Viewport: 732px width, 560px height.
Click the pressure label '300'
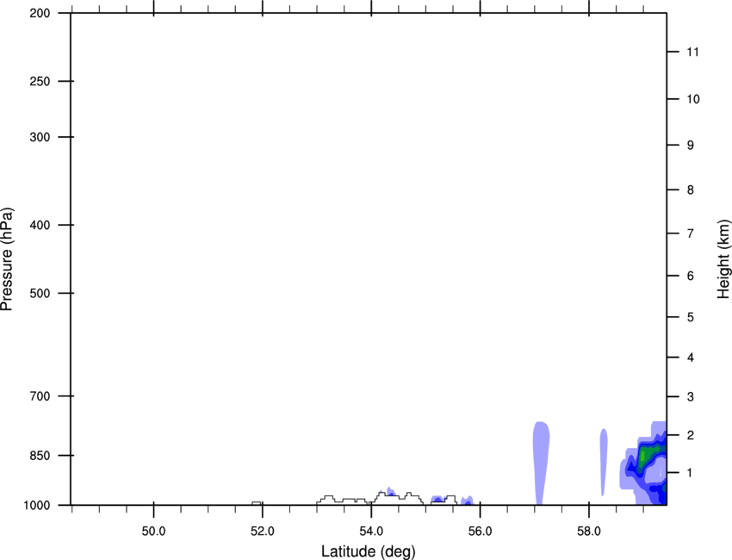pos(40,137)
